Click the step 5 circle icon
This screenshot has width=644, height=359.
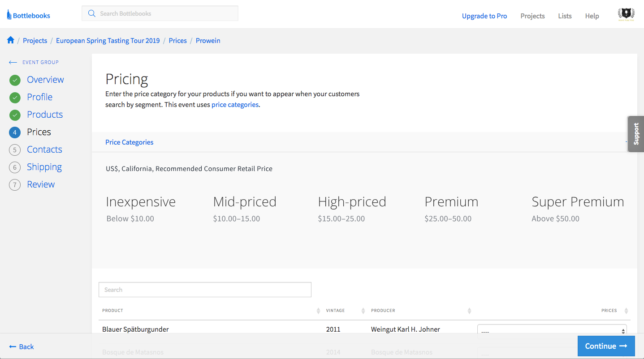15,150
